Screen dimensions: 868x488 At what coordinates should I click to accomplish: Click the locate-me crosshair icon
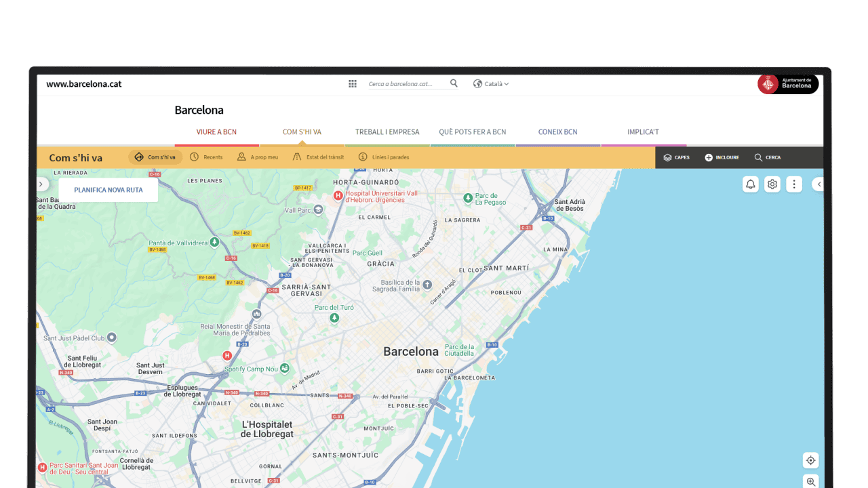point(810,460)
